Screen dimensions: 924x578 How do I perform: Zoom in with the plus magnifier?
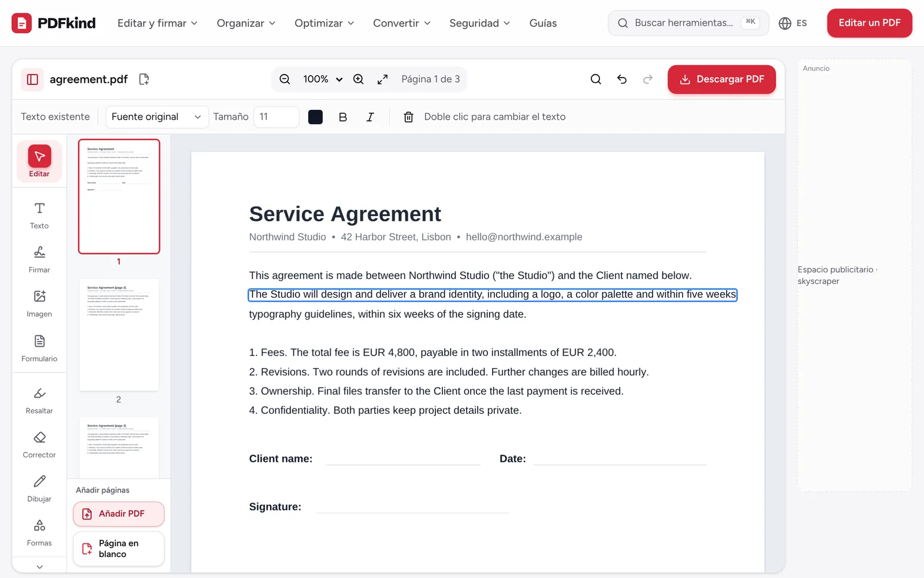coord(359,79)
